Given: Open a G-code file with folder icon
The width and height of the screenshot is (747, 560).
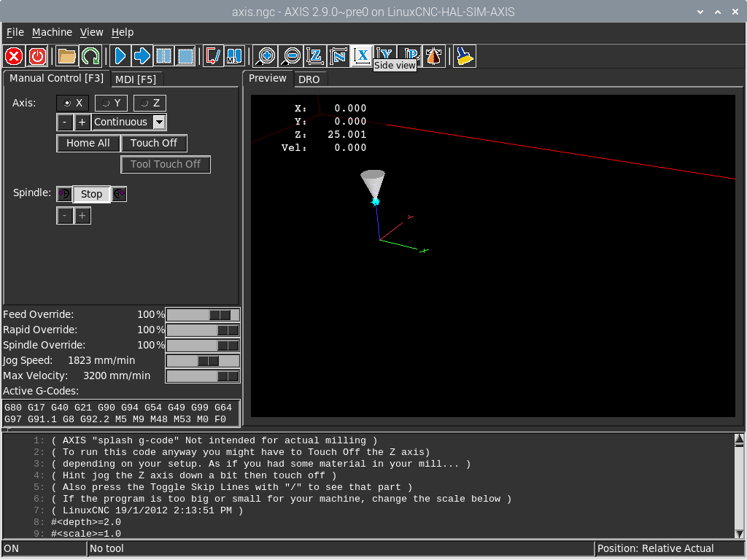Looking at the screenshot, I should 66,56.
